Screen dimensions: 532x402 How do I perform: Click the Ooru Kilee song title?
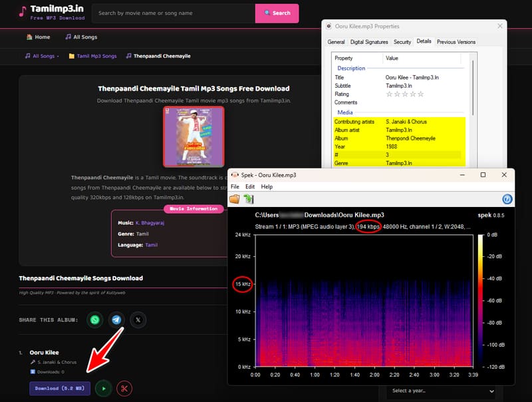[x=44, y=353]
